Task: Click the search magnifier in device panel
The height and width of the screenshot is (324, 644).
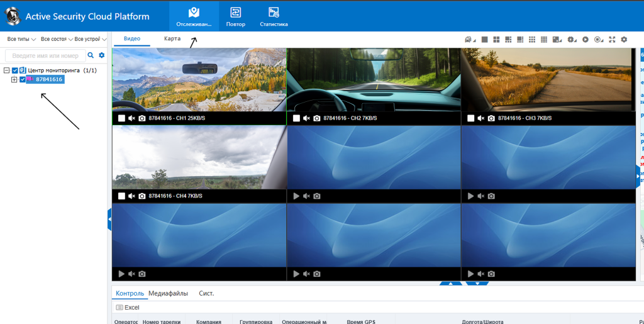Action: click(91, 55)
